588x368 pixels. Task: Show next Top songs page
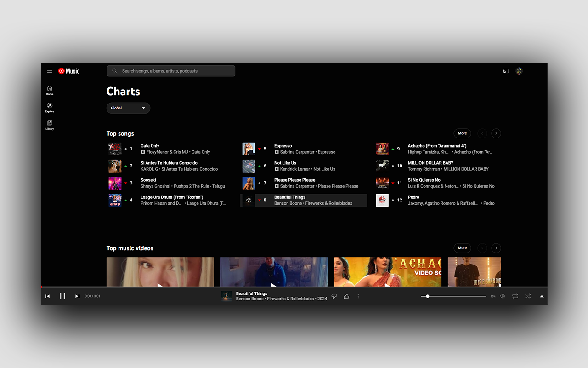pyautogui.click(x=496, y=133)
